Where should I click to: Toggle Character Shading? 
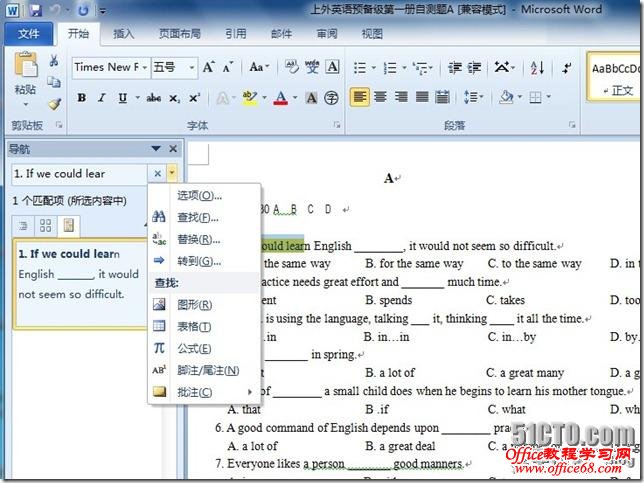[311, 98]
